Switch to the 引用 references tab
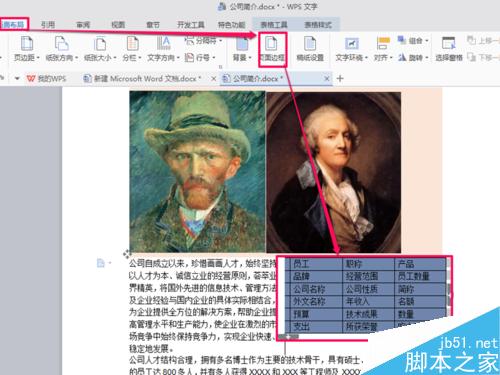 48,25
